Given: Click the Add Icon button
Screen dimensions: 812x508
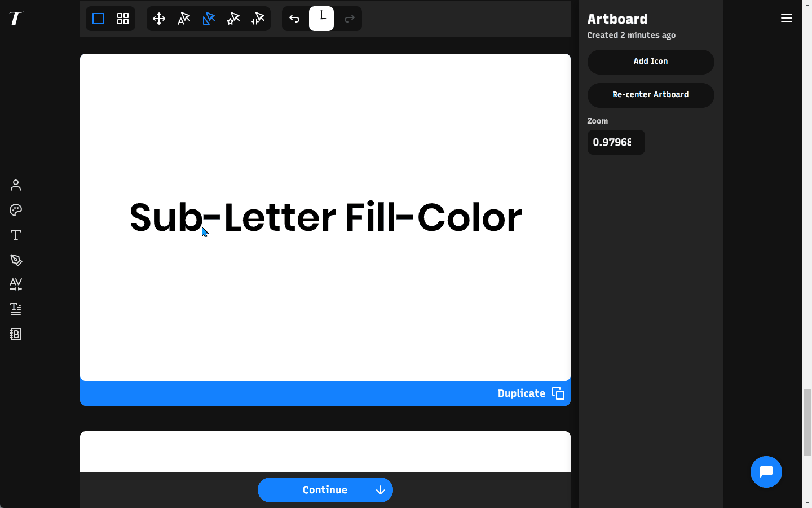Looking at the screenshot, I should 650,62.
